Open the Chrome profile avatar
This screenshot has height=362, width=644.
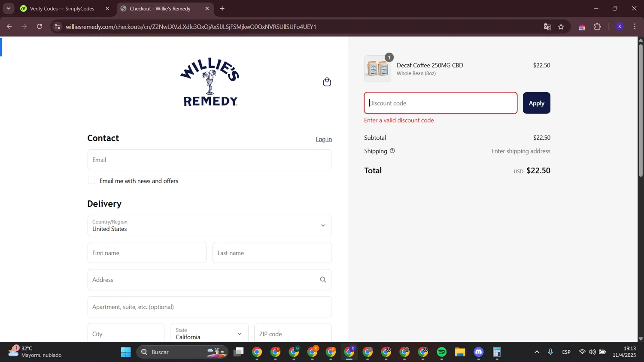pyautogui.click(x=620, y=27)
